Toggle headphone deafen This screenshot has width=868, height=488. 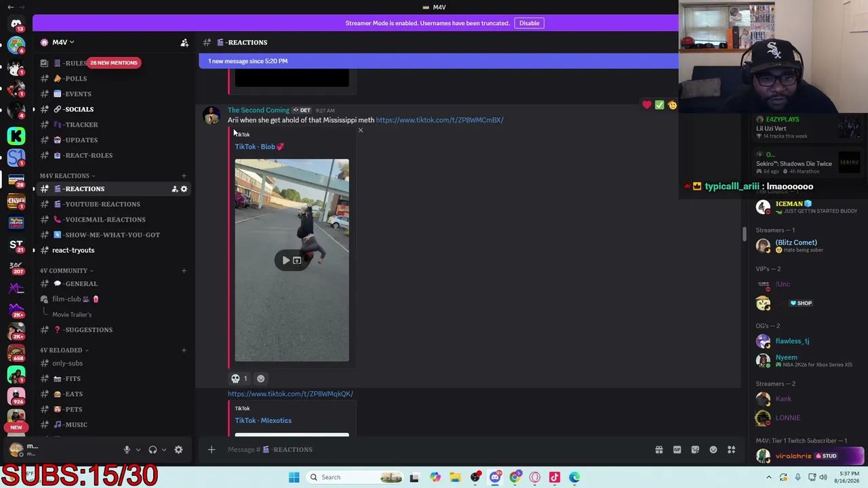153,449
